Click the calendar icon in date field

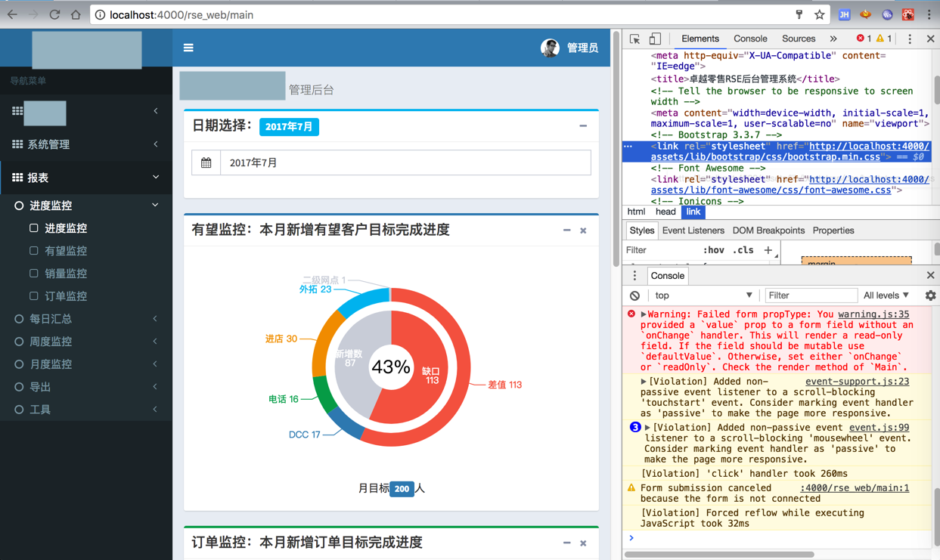[206, 162]
